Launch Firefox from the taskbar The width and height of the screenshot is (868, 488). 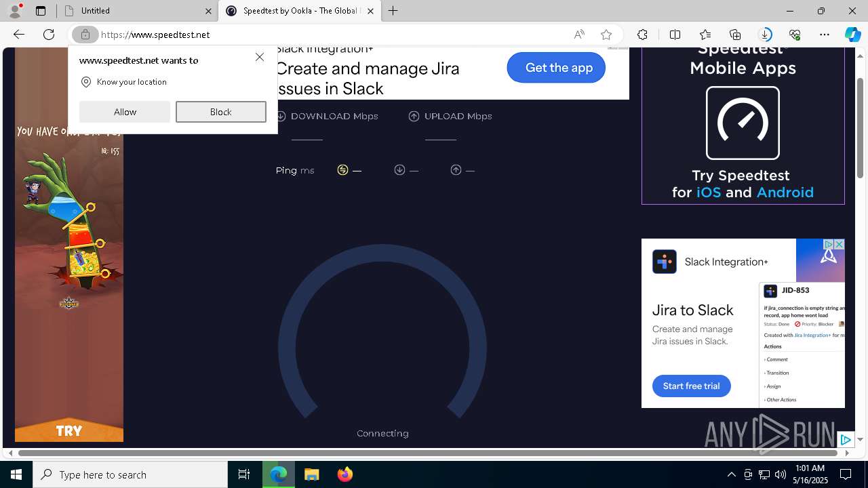tap(345, 474)
